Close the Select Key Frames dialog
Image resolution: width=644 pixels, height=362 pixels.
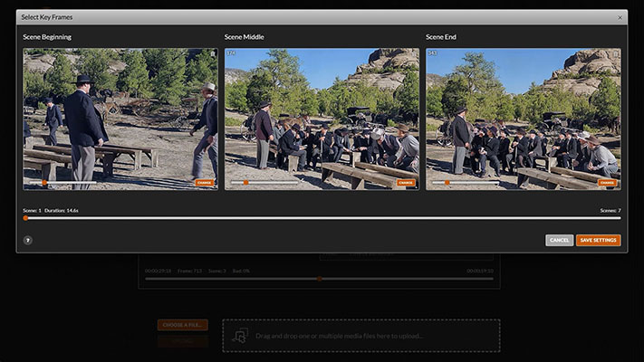tap(620, 17)
